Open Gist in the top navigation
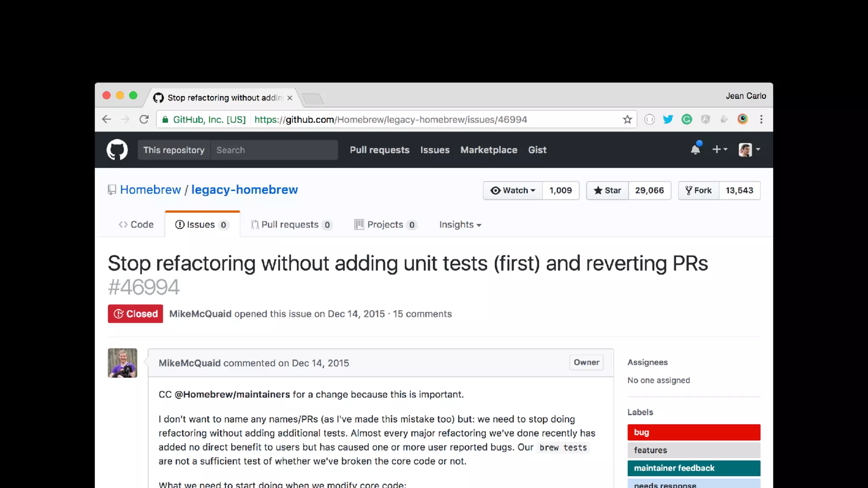The width and height of the screenshot is (868, 488). click(x=537, y=150)
